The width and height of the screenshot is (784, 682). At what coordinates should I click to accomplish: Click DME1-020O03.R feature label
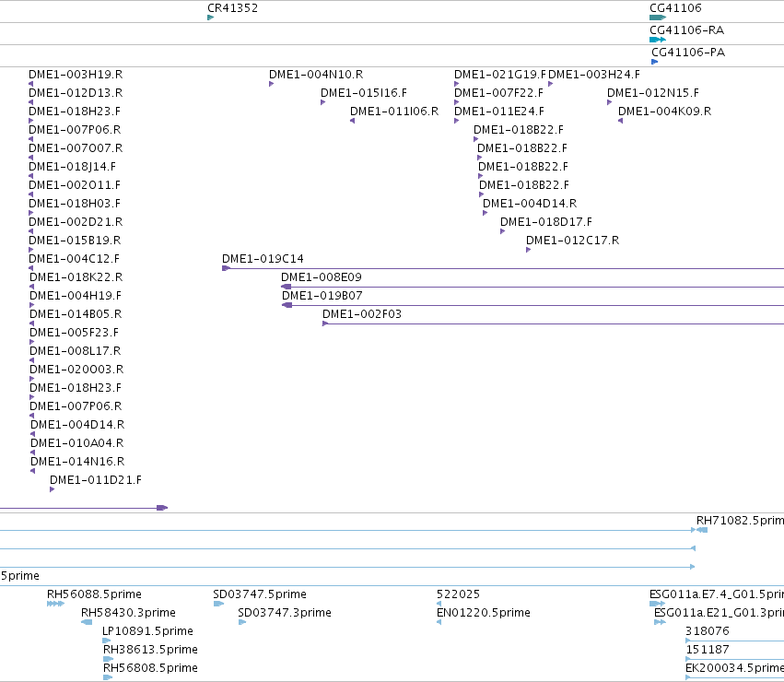pyautogui.click(x=76, y=370)
